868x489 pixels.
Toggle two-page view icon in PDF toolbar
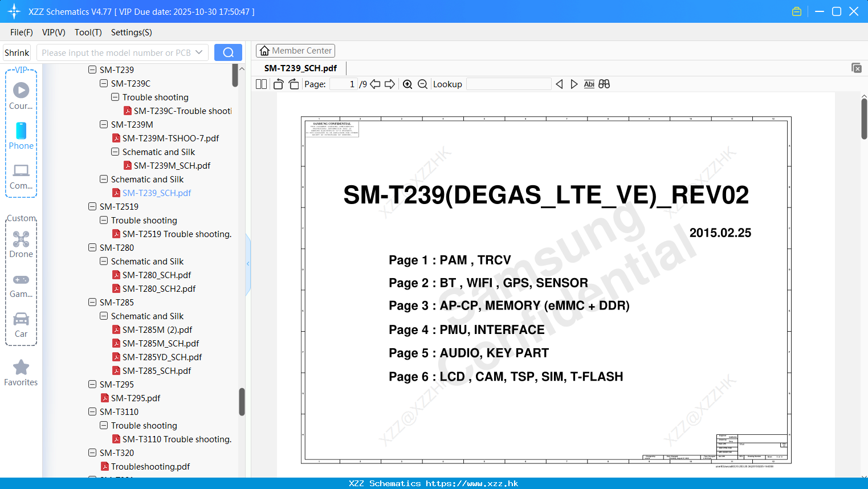[262, 84]
